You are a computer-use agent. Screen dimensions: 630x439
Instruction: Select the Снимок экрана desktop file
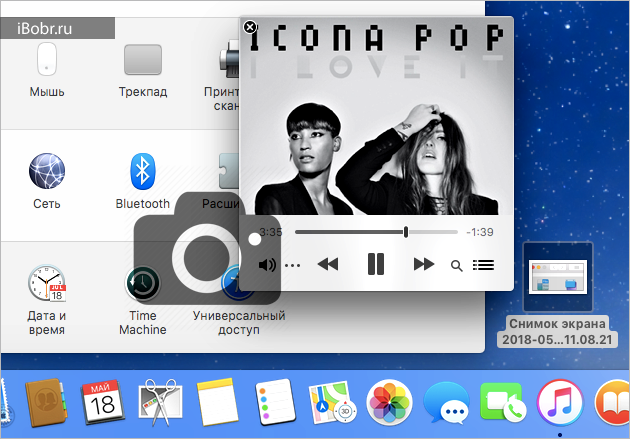click(558, 277)
